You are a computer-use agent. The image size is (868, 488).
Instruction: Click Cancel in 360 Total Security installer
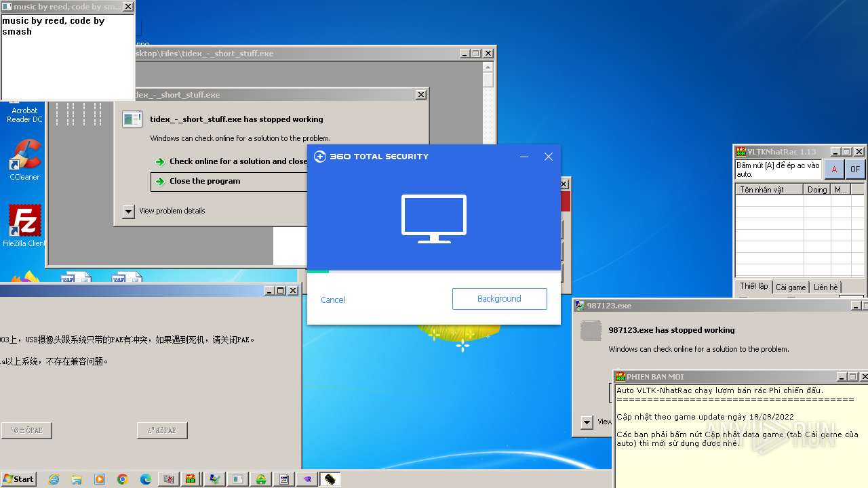[333, 300]
